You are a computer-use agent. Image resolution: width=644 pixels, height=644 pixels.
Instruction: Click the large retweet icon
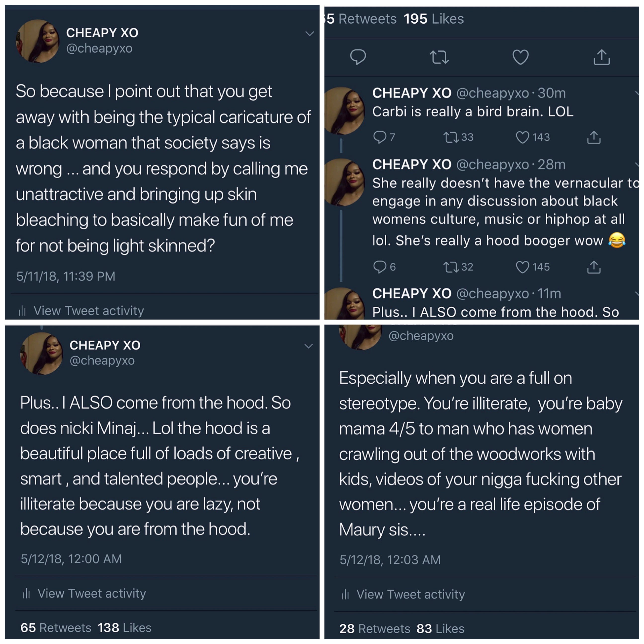click(x=439, y=57)
